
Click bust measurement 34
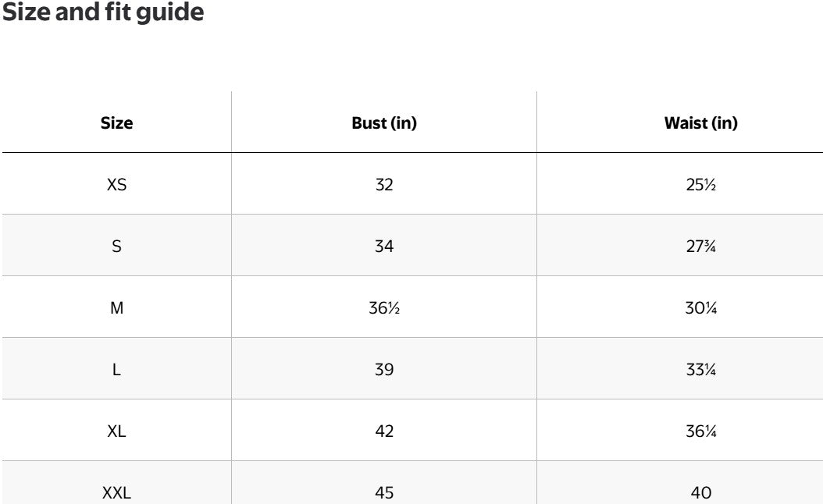pos(384,247)
